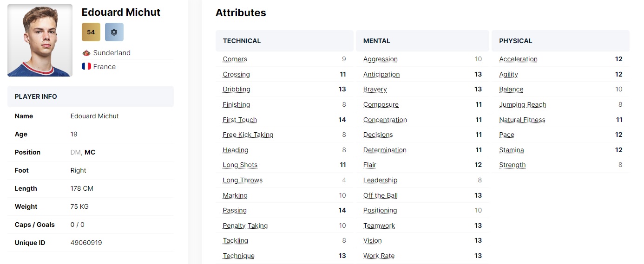Select the PHYSICAL attributes header
This screenshot has width=644, height=264.
tap(560, 41)
